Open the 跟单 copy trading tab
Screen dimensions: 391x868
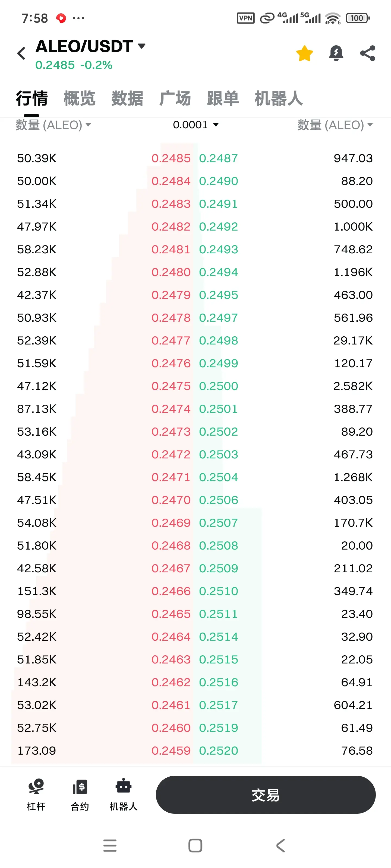pyautogui.click(x=223, y=98)
